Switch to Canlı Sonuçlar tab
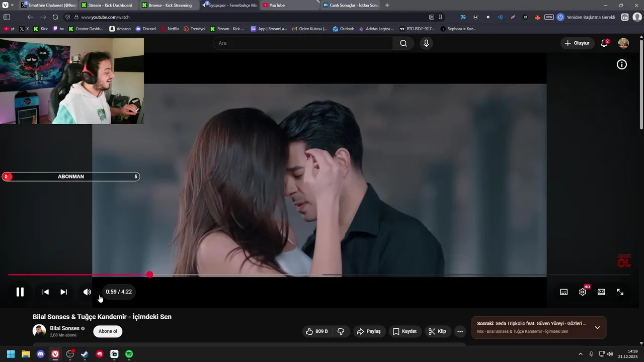This screenshot has width=644, height=362. (350, 5)
